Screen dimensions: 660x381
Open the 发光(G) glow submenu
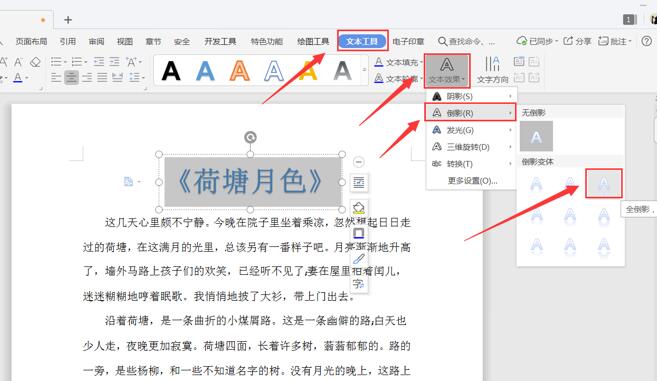click(471, 130)
